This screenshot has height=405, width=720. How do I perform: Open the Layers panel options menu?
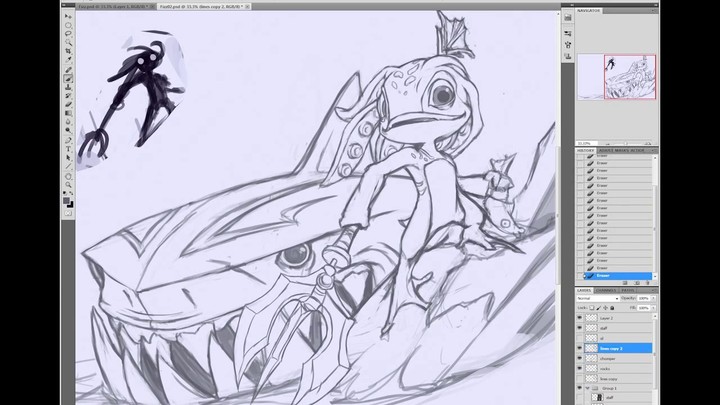coord(653,290)
